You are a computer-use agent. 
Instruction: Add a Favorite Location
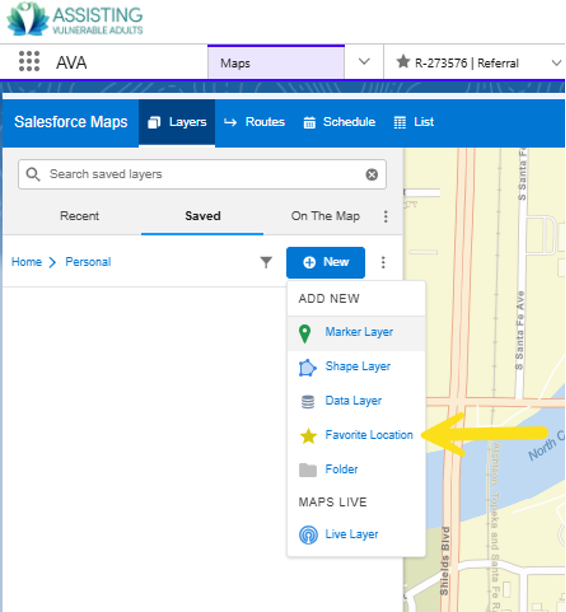356,435
